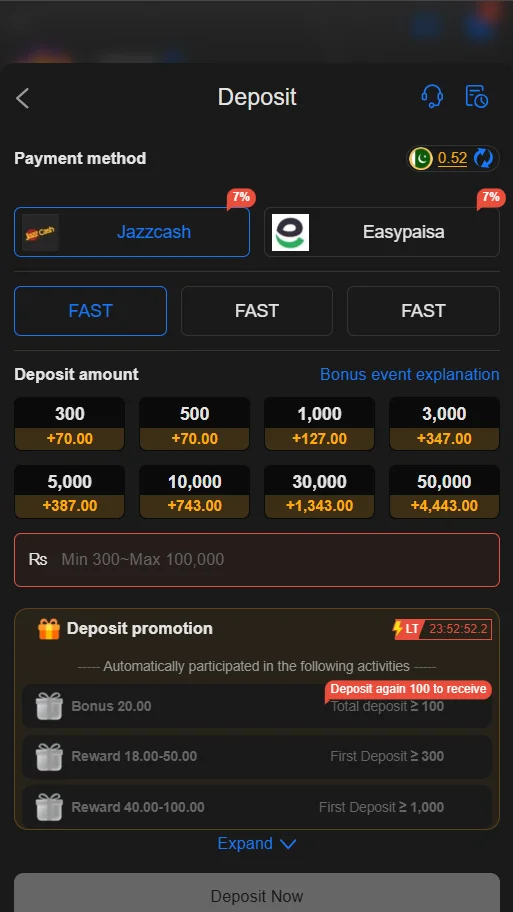Refresh balance with circular arrows icon

click(x=483, y=158)
